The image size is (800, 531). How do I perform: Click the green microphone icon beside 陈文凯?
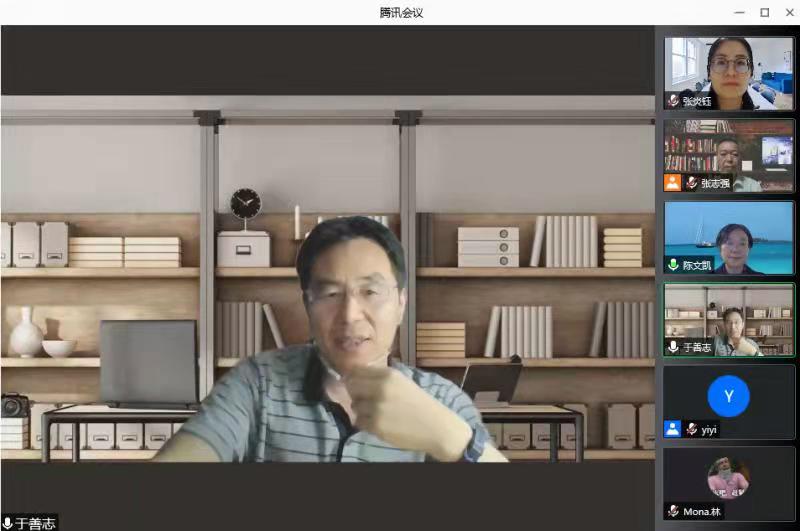[673, 265]
